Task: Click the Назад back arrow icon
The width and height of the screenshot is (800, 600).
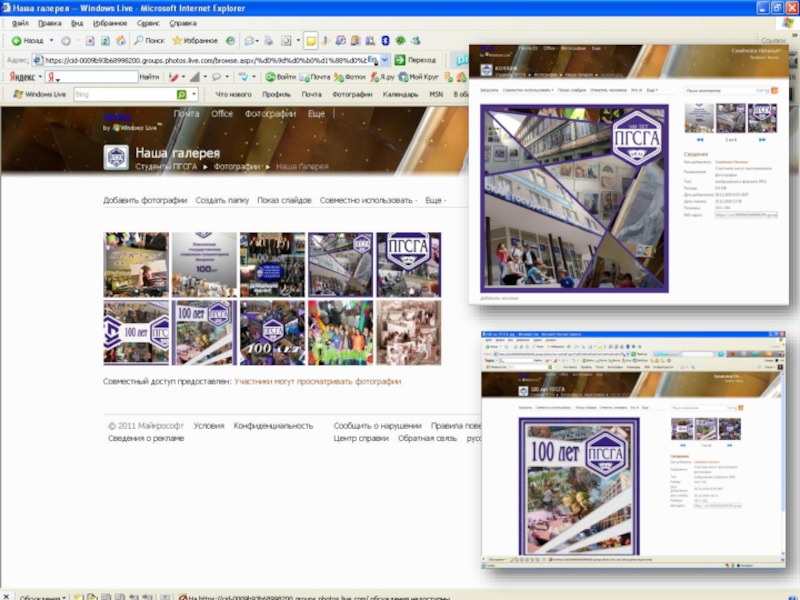Action: (16, 40)
